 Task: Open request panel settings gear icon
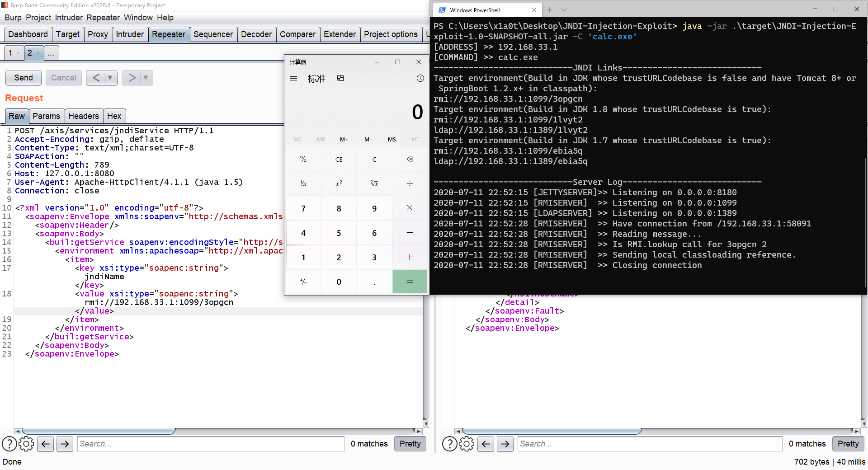(x=26, y=444)
